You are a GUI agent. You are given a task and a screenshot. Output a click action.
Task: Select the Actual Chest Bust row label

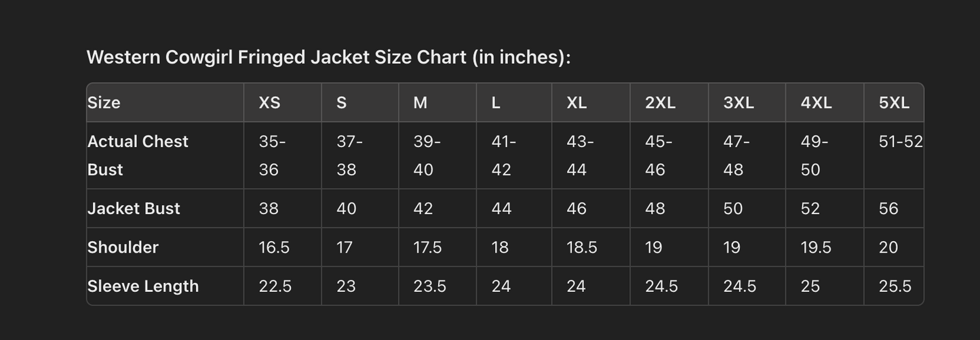138,155
